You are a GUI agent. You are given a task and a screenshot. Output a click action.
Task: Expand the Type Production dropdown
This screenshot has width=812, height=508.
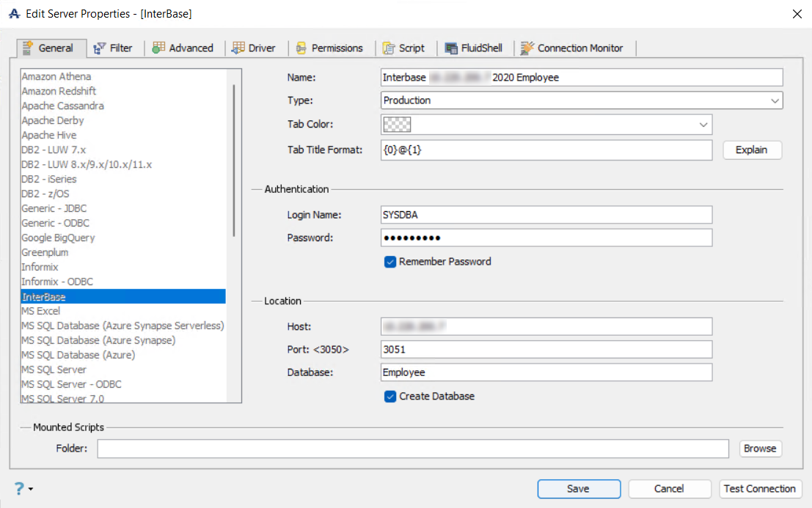775,100
